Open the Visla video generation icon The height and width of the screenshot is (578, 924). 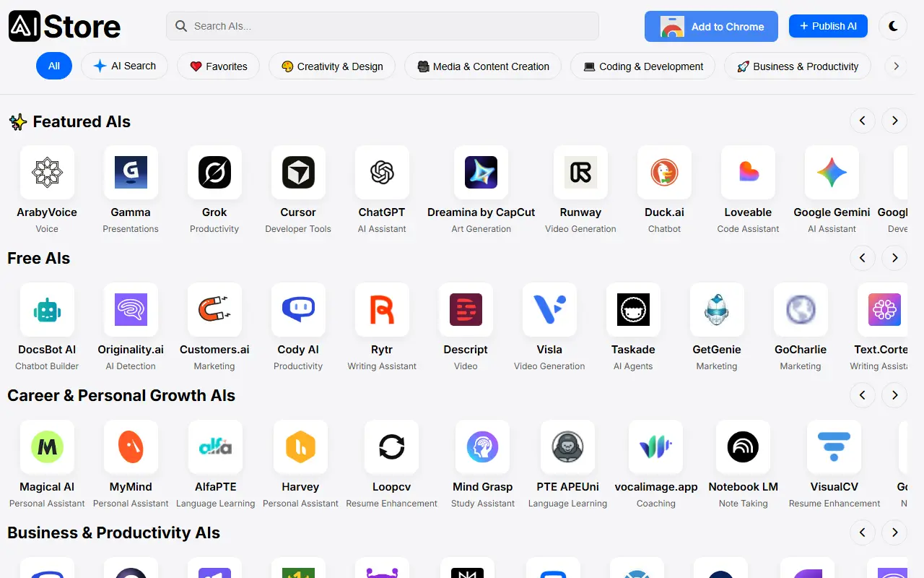tap(549, 310)
